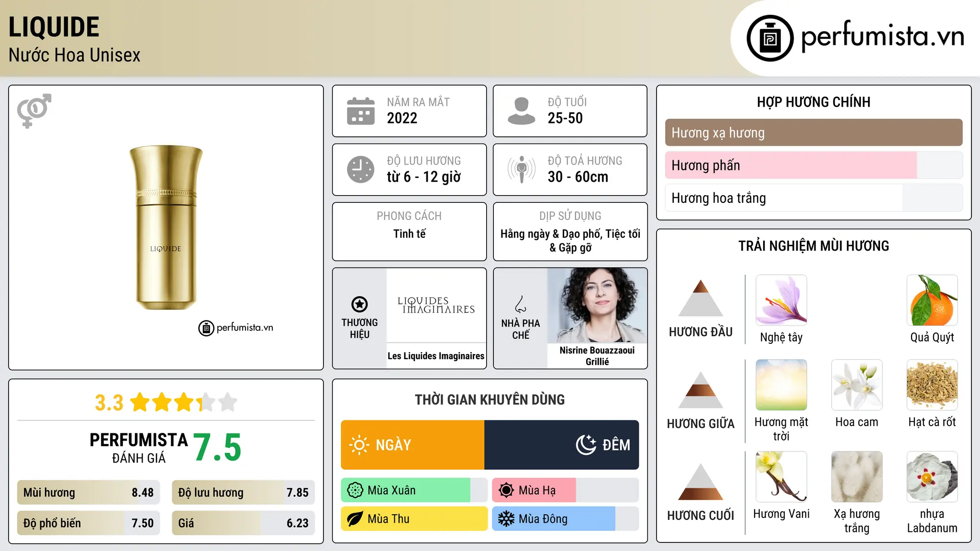Click the Nisrine Bouazzaoui Grillié portrait photo

(597, 305)
